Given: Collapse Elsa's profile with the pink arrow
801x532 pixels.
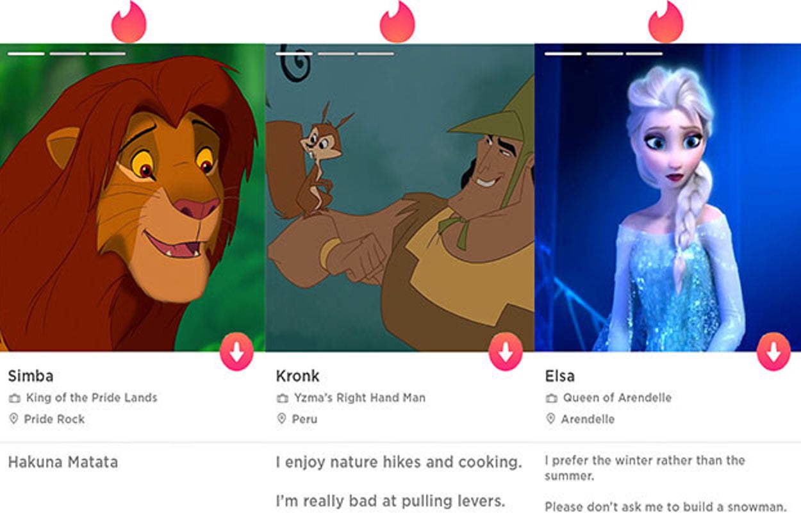Looking at the screenshot, I should [x=773, y=351].
